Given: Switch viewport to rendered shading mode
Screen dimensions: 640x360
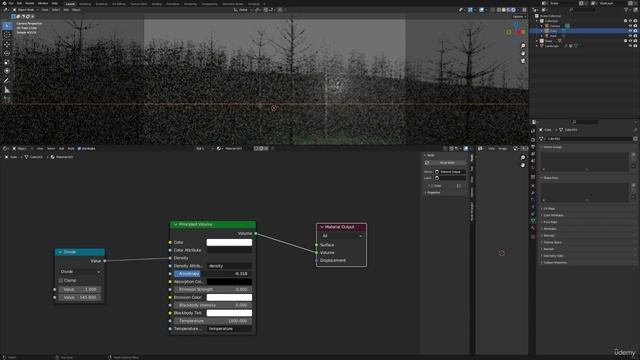Looking at the screenshot, I should coord(513,10).
